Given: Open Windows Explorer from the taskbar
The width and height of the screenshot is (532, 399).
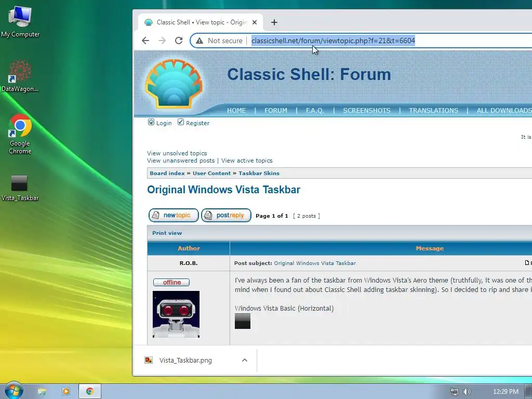Looking at the screenshot, I should pos(42,392).
